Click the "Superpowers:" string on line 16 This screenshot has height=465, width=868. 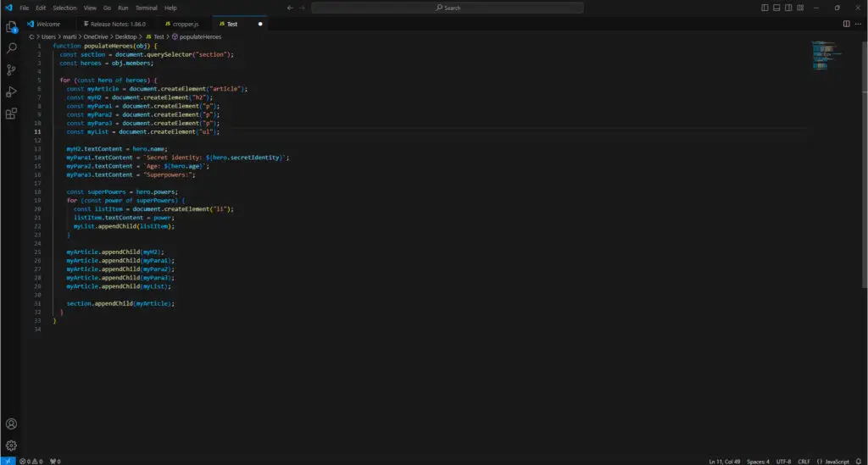coord(167,174)
